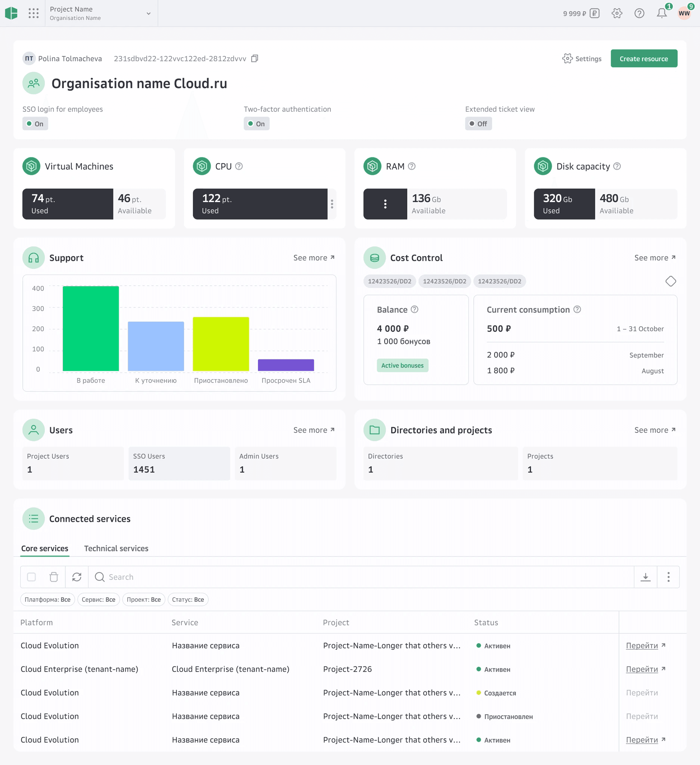
Task: Click the Virtual Machines 74 pt. Used bar
Action: pyautogui.click(x=68, y=204)
